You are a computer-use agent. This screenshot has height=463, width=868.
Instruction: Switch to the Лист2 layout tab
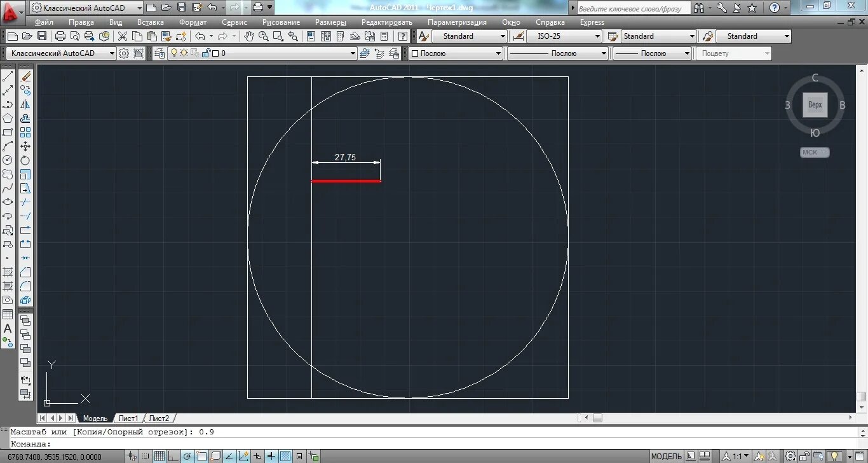159,418
